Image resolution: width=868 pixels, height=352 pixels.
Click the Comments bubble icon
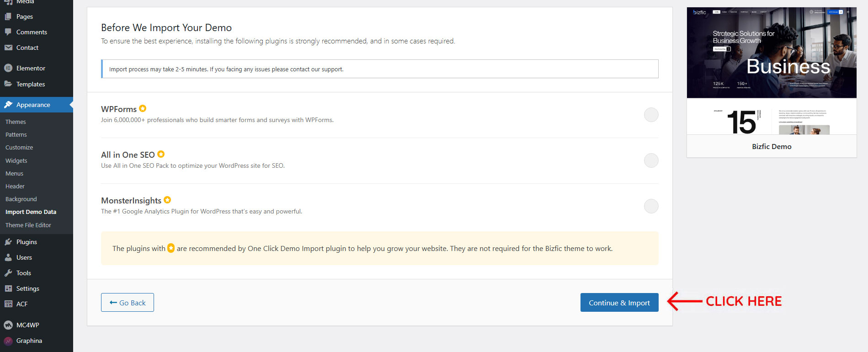pos(8,32)
